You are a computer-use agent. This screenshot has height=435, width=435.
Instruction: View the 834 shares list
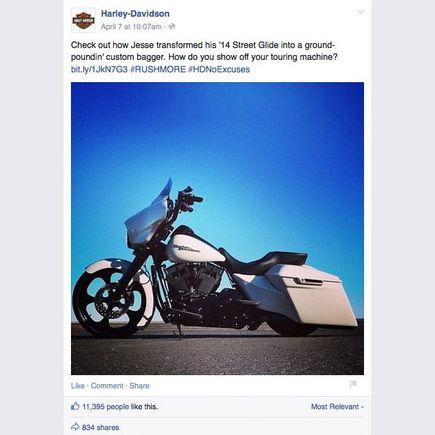[x=100, y=427]
